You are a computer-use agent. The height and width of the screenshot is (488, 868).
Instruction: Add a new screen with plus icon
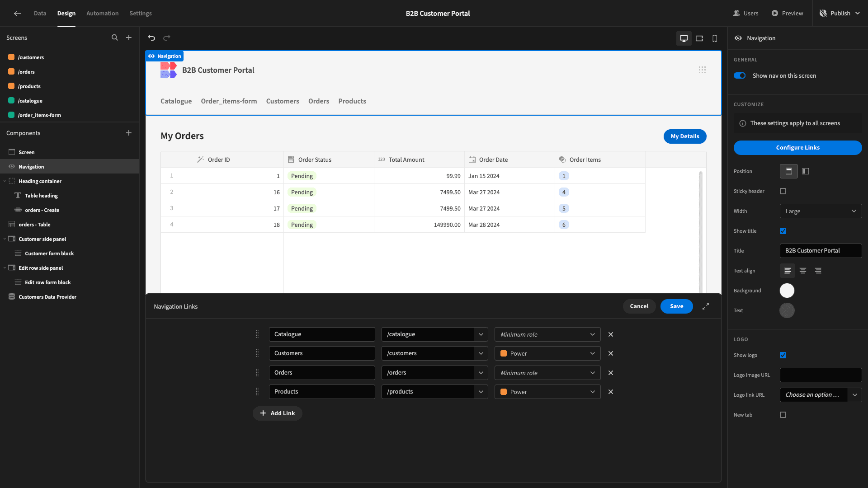click(129, 38)
